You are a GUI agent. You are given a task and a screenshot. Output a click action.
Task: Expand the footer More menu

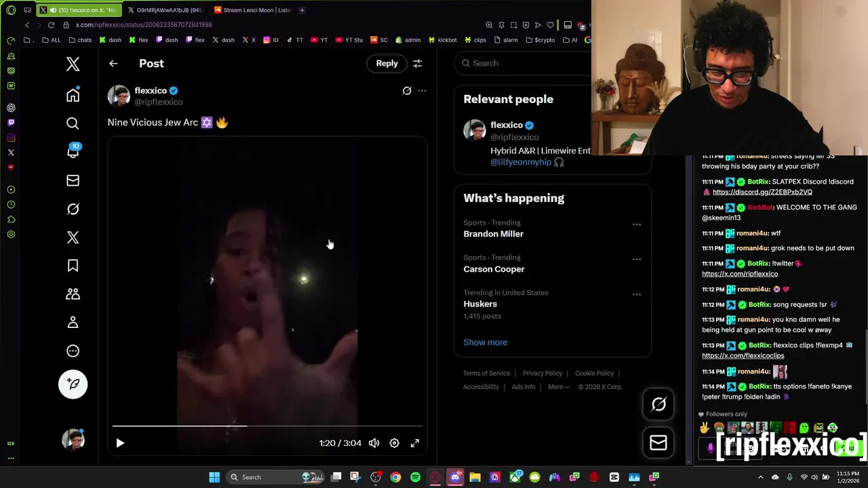coord(559,387)
